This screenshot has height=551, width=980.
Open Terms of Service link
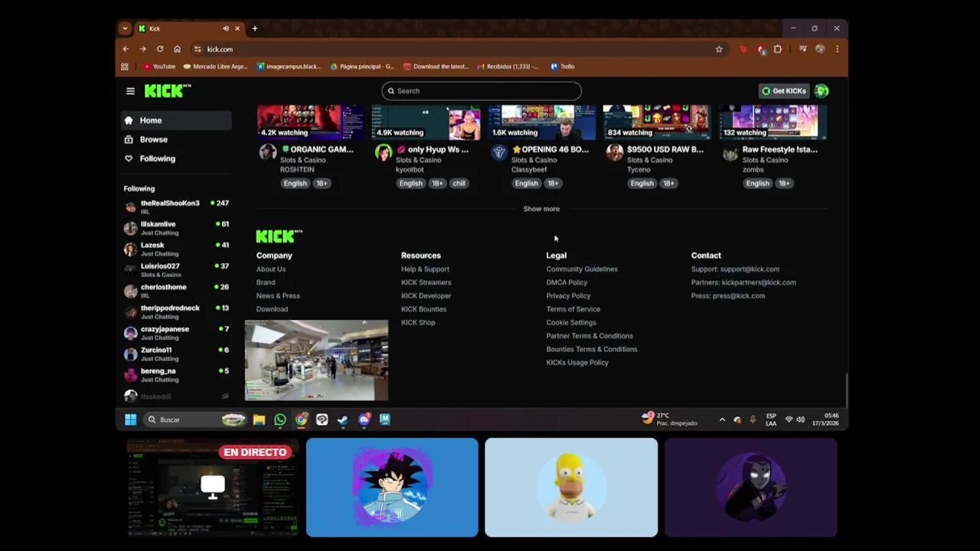(573, 309)
